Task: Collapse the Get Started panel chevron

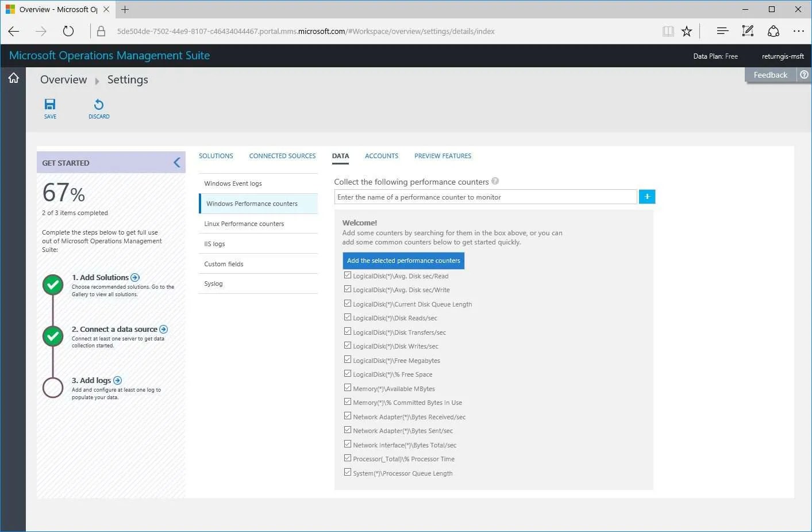Action: (x=177, y=163)
